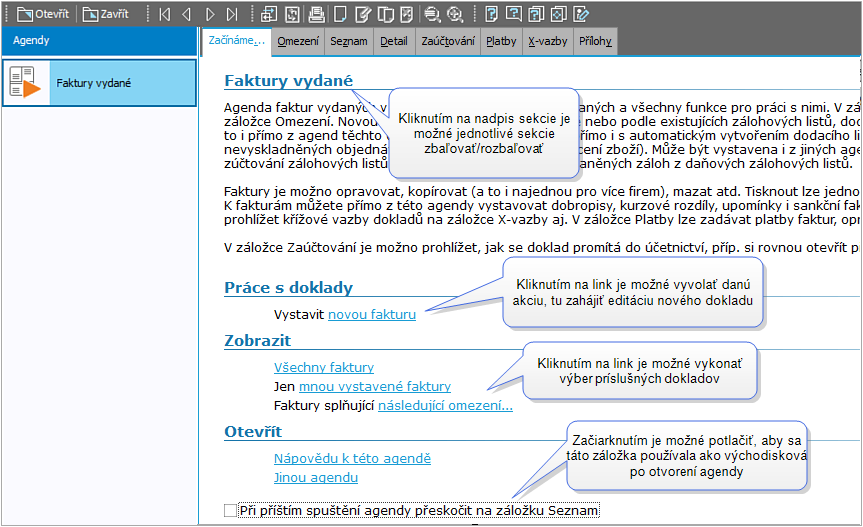Viewport: 863px width, 527px height.
Task: Click the refresh document toolbar icon
Action: pos(292,14)
